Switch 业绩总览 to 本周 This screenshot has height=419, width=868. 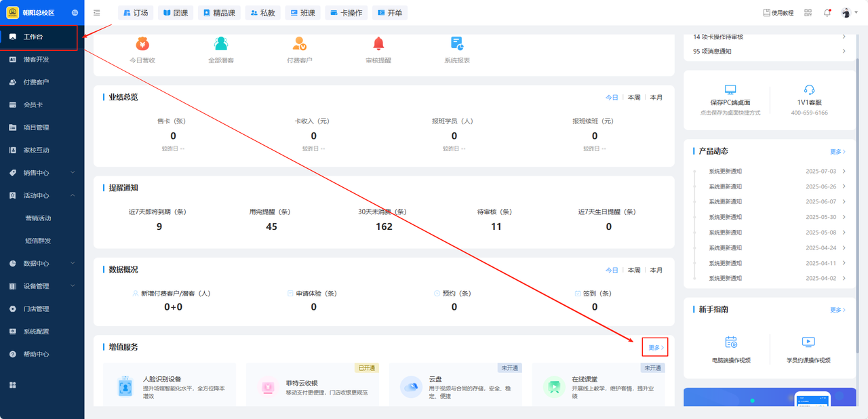634,98
